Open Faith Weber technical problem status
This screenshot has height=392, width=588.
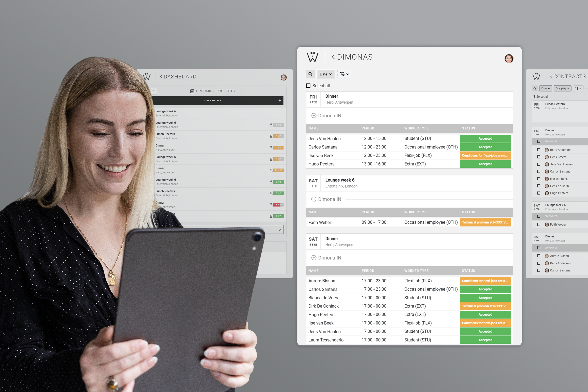(x=485, y=222)
